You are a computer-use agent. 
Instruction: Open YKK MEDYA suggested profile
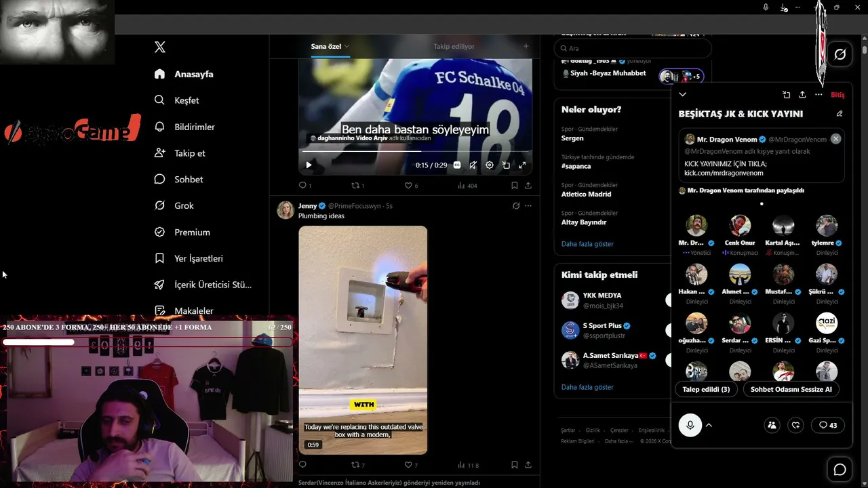click(x=602, y=296)
